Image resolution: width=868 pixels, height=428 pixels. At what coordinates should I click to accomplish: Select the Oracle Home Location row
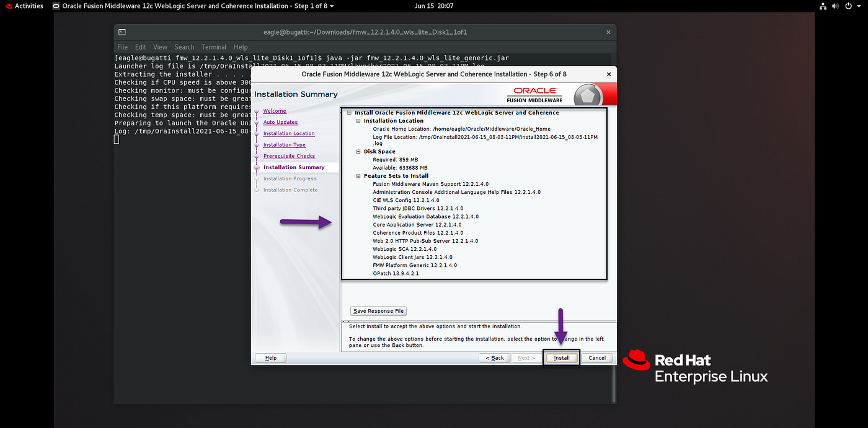click(x=461, y=129)
